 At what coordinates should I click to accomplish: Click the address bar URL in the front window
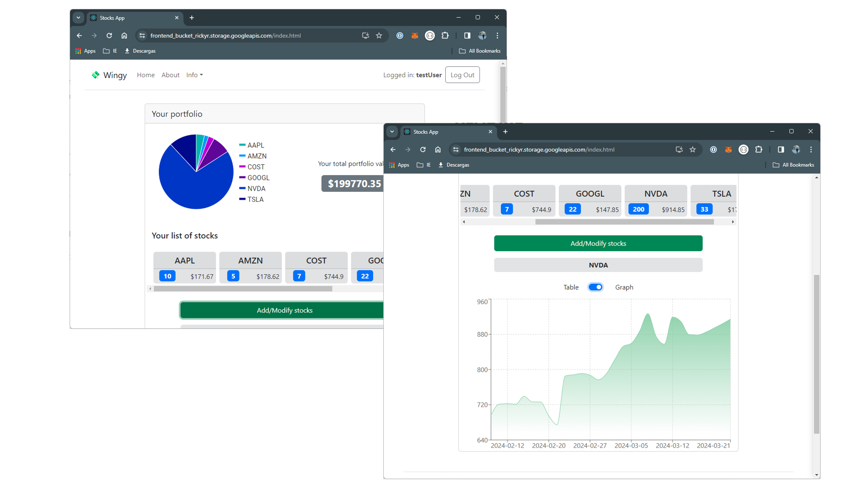[539, 149]
